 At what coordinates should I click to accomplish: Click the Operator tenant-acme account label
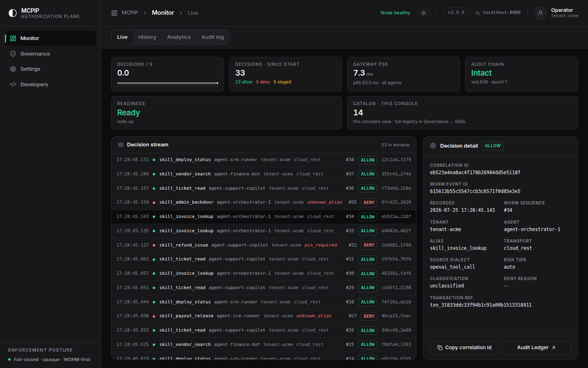[x=564, y=13]
